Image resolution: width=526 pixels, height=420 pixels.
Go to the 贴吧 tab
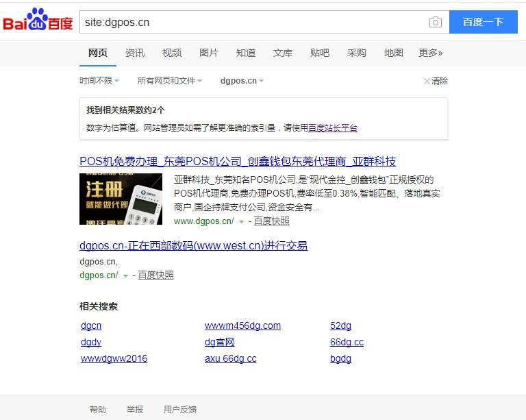(319, 53)
